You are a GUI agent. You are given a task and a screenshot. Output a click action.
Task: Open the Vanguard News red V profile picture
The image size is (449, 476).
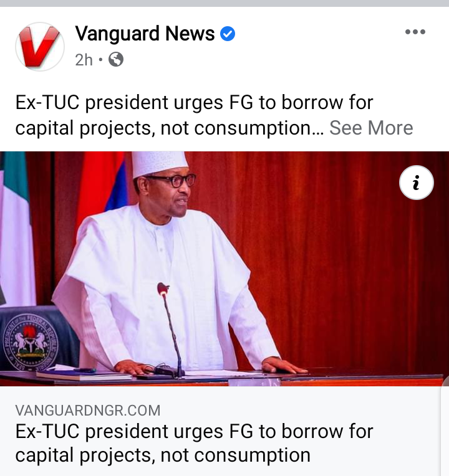pyautogui.click(x=40, y=47)
